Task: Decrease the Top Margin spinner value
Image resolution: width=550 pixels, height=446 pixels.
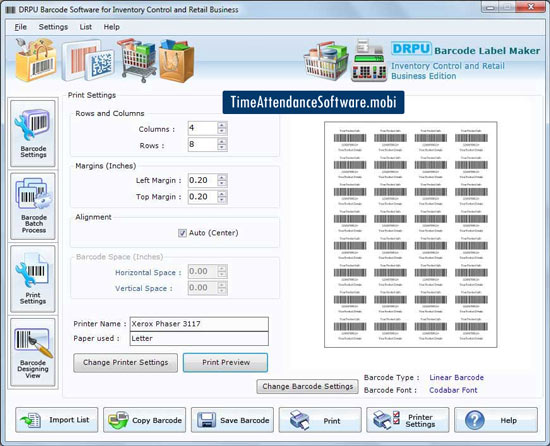Action: pos(222,200)
